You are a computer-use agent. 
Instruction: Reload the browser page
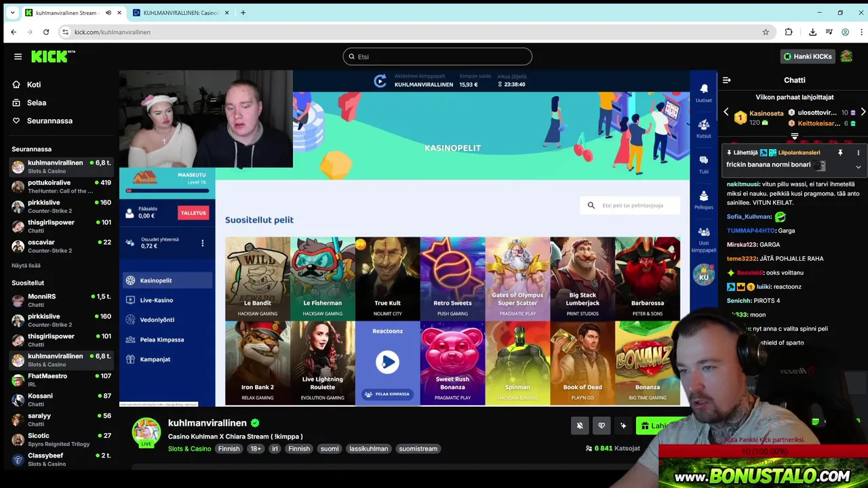point(46,32)
